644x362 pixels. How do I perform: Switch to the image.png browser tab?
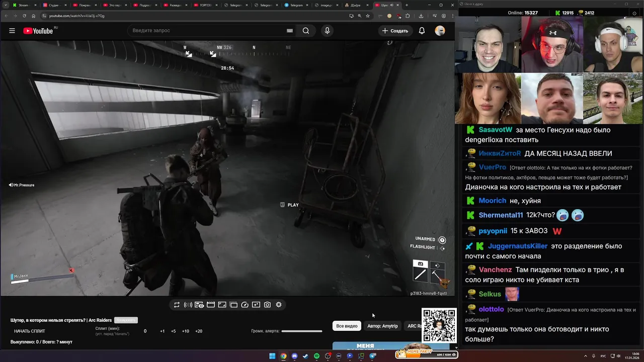point(326,5)
